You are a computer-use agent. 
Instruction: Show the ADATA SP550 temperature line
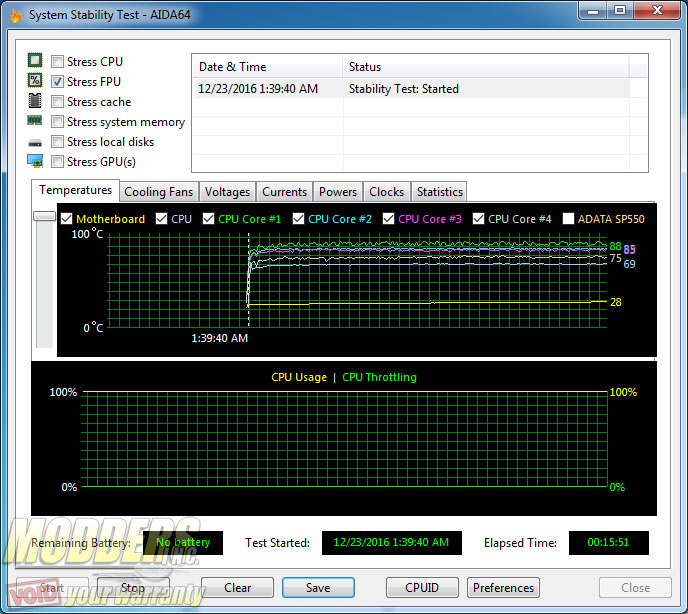[568, 219]
